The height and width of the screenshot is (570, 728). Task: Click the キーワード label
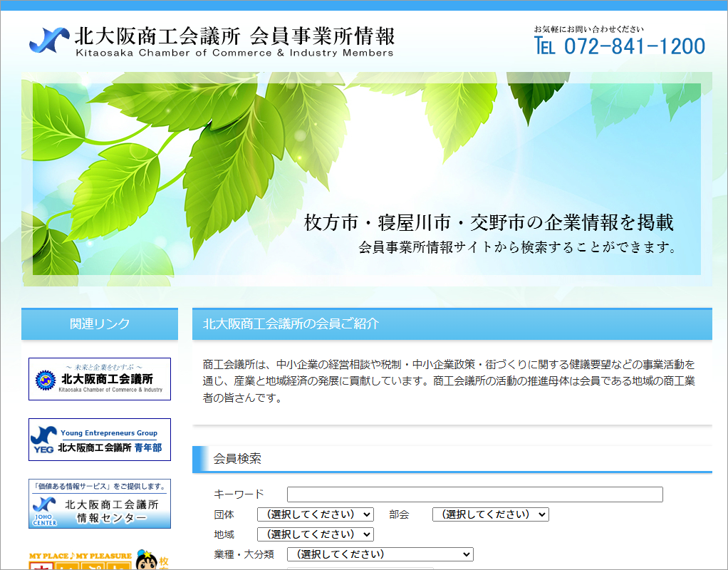pyautogui.click(x=239, y=494)
